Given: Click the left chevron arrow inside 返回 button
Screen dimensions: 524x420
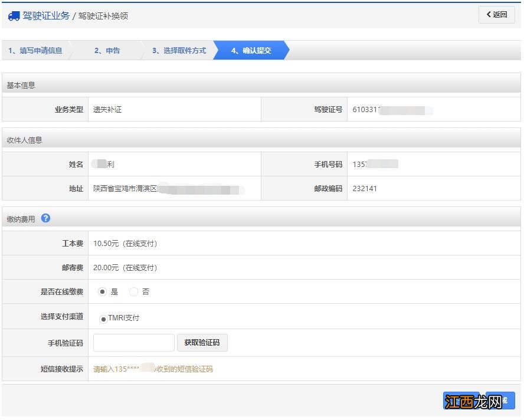Looking at the screenshot, I should click(x=488, y=14).
